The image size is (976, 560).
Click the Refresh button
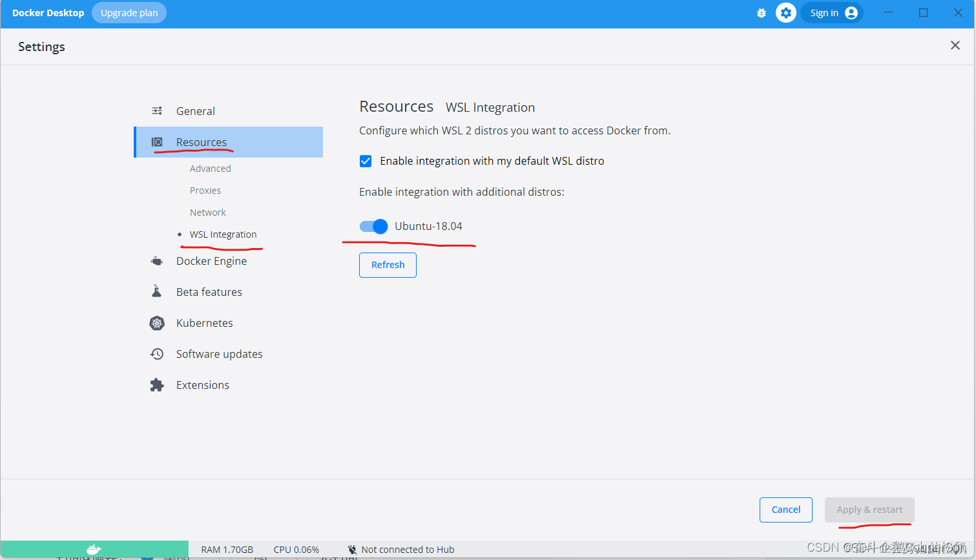point(388,265)
